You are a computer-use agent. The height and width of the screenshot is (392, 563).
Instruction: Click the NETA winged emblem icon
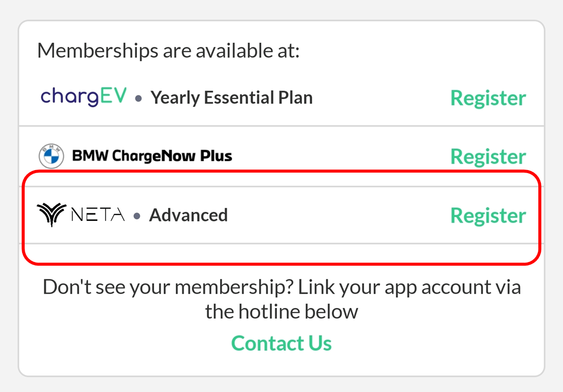[x=52, y=214]
